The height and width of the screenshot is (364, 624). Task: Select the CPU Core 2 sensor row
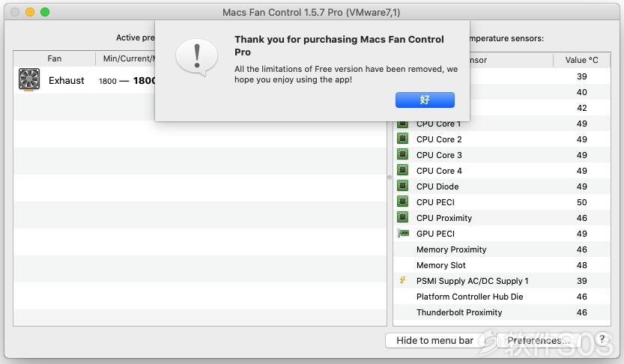pyautogui.click(x=502, y=139)
